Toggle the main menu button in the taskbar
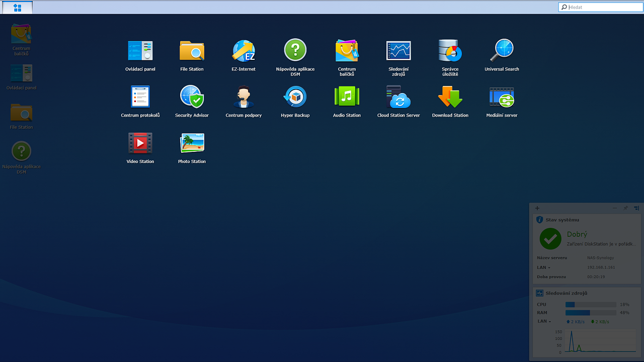 pyautogui.click(x=18, y=8)
